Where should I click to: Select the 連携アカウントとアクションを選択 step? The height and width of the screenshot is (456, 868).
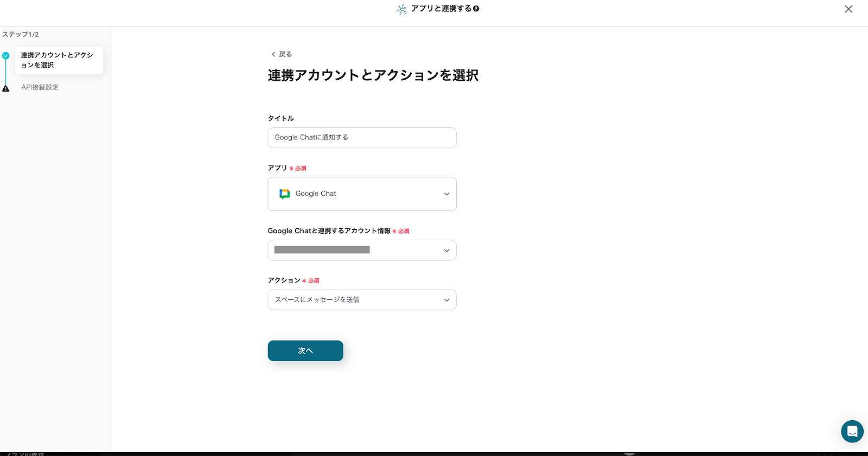coord(59,60)
